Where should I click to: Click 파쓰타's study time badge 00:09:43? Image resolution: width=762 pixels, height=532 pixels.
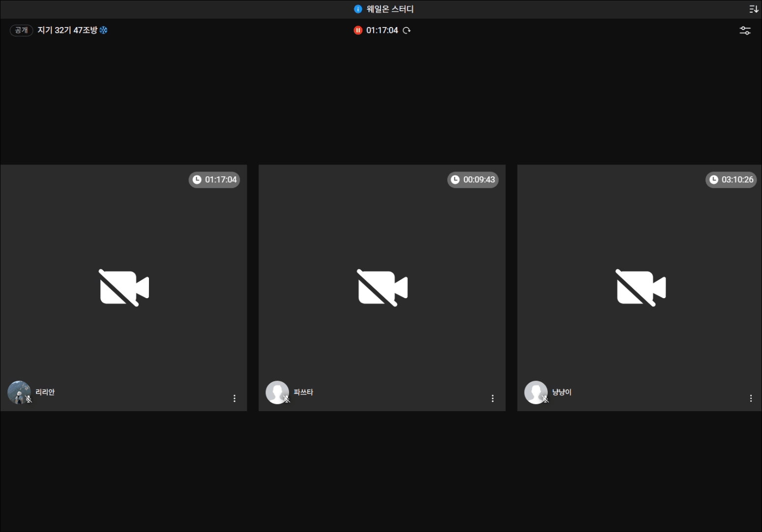[x=473, y=180]
